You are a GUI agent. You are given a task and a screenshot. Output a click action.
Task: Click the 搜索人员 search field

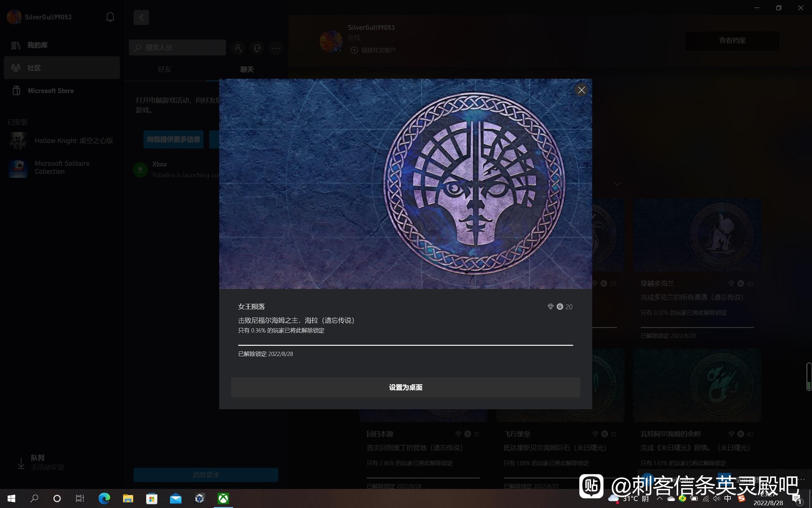coord(177,47)
